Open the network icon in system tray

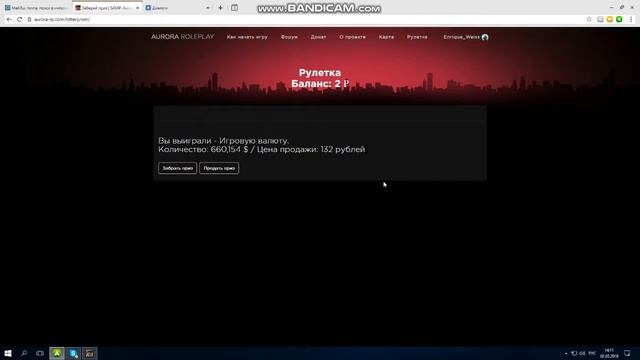(574, 353)
